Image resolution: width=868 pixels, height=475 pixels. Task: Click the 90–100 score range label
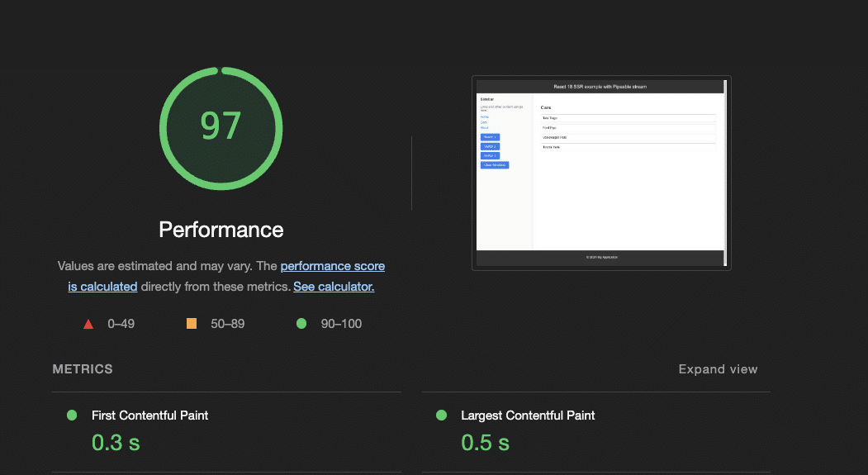(341, 324)
